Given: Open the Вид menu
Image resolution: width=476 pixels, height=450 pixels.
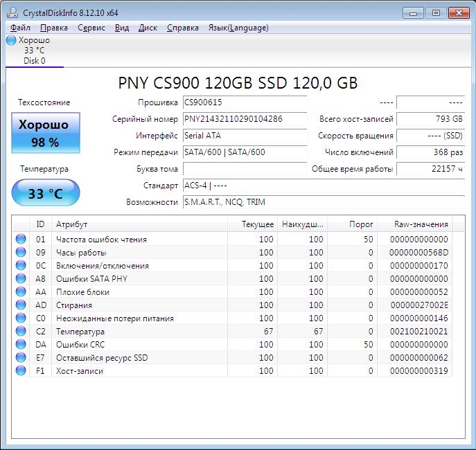Looking at the screenshot, I should (122, 28).
